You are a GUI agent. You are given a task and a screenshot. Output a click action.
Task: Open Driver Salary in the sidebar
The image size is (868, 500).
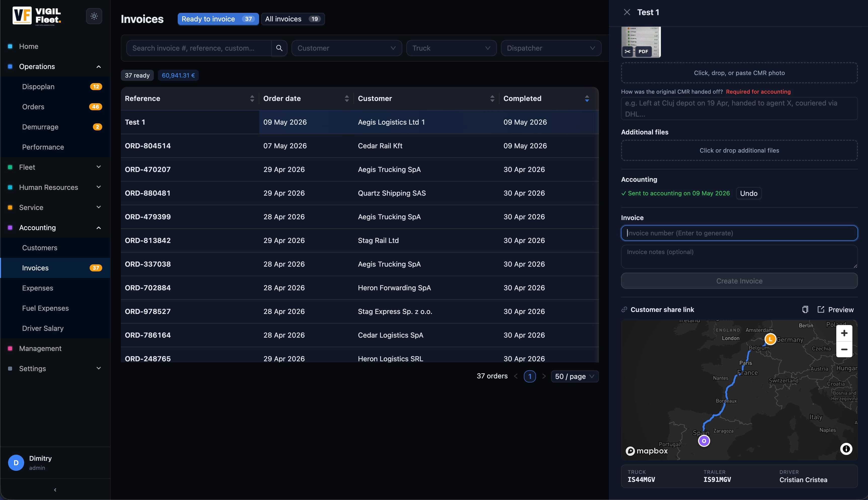(55, 328)
